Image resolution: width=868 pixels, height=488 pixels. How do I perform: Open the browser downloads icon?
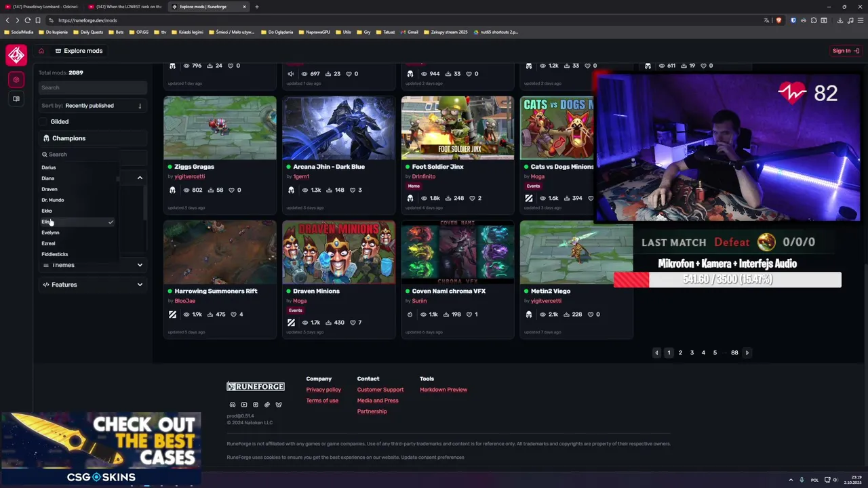point(840,20)
